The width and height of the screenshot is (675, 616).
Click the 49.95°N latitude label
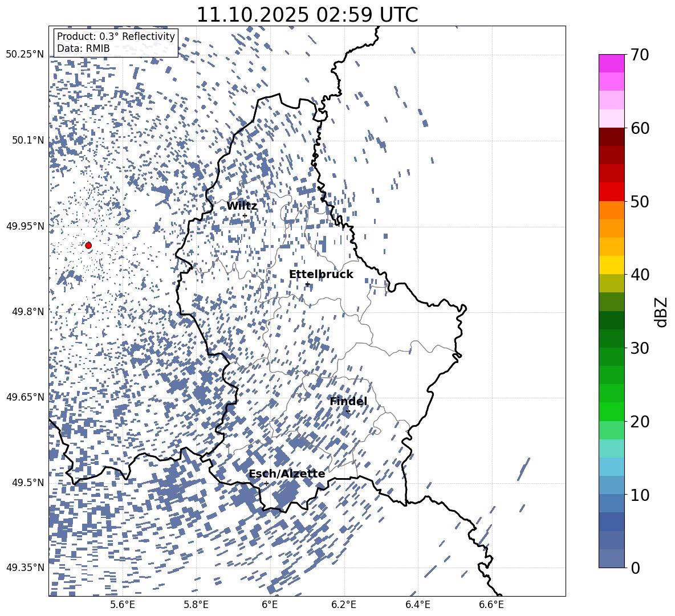[x=25, y=226]
